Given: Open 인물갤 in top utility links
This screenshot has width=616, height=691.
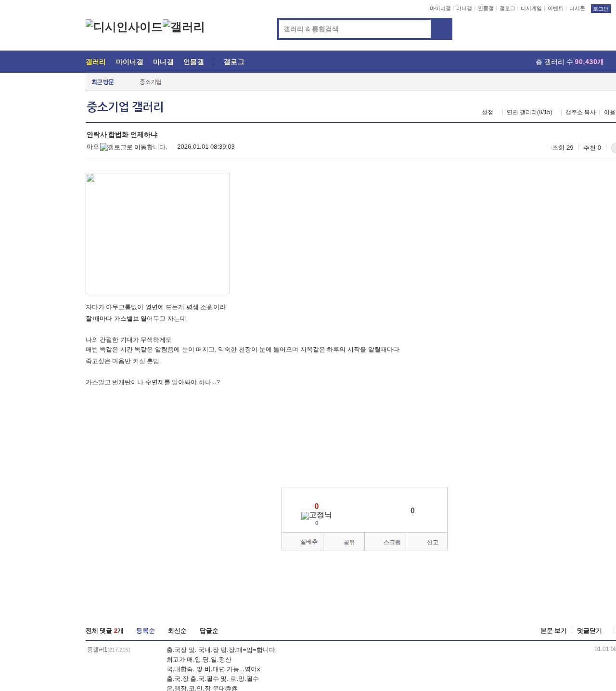Looking at the screenshot, I should click(x=486, y=9).
